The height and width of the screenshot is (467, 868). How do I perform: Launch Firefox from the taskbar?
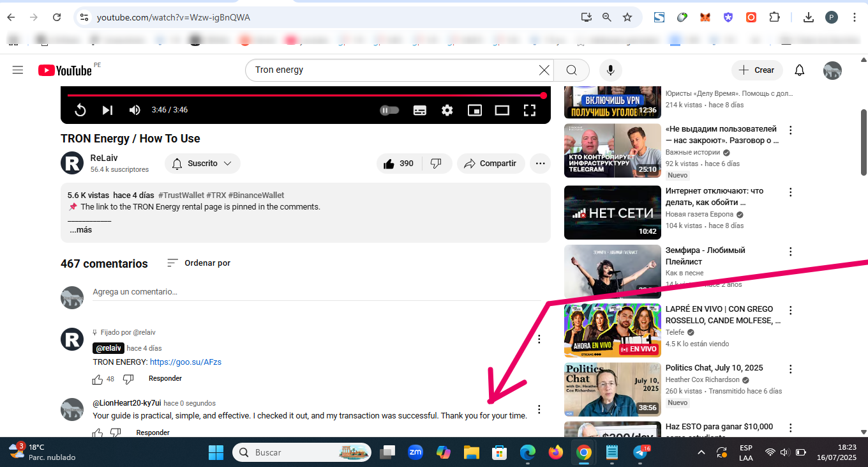click(x=556, y=452)
